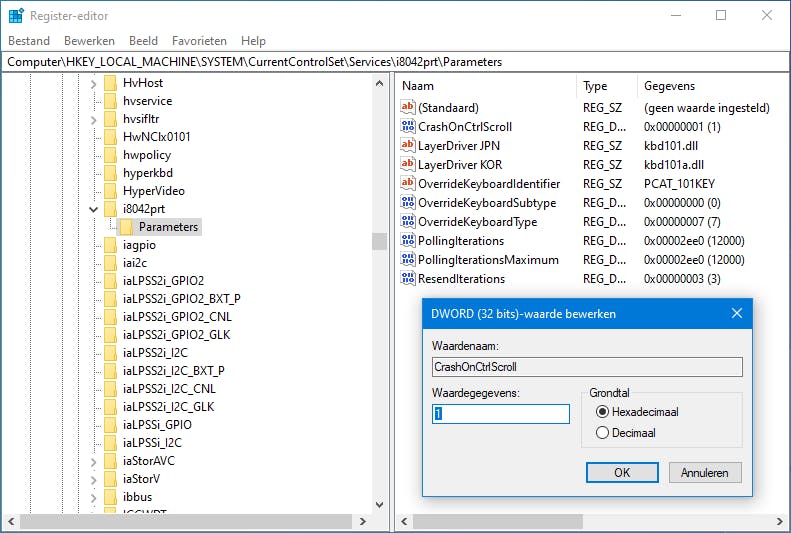
Task: Open the Beeld menu
Action: click(x=143, y=41)
